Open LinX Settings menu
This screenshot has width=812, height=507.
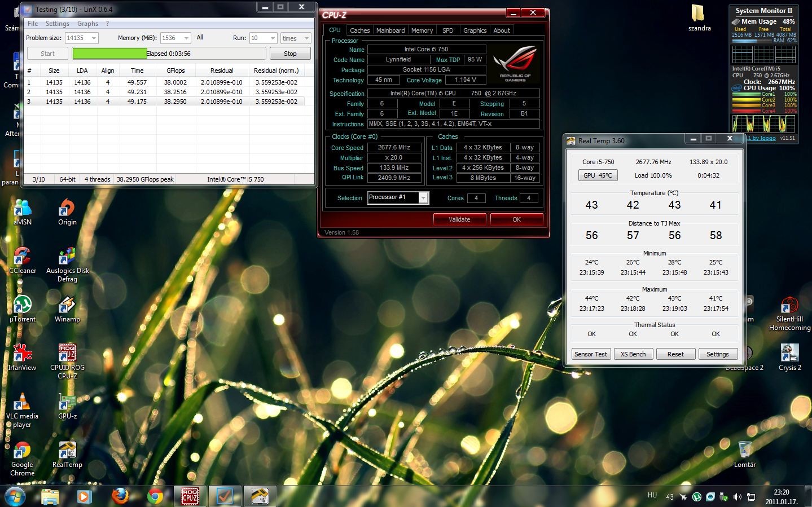point(58,24)
